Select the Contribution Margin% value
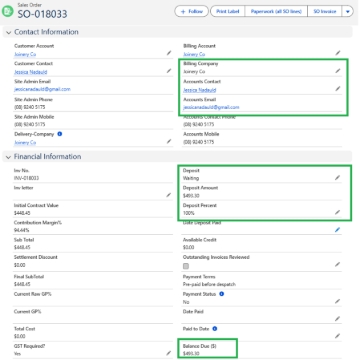 pyautogui.click(x=22, y=230)
